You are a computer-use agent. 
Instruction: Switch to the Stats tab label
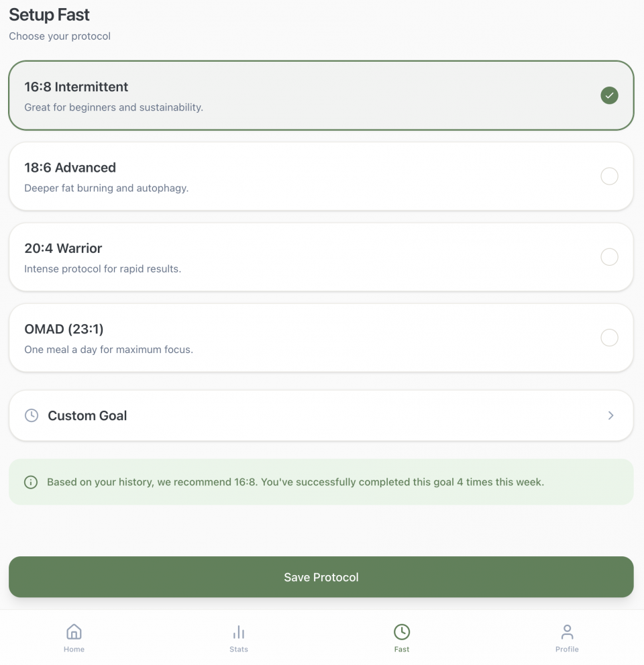tap(239, 650)
